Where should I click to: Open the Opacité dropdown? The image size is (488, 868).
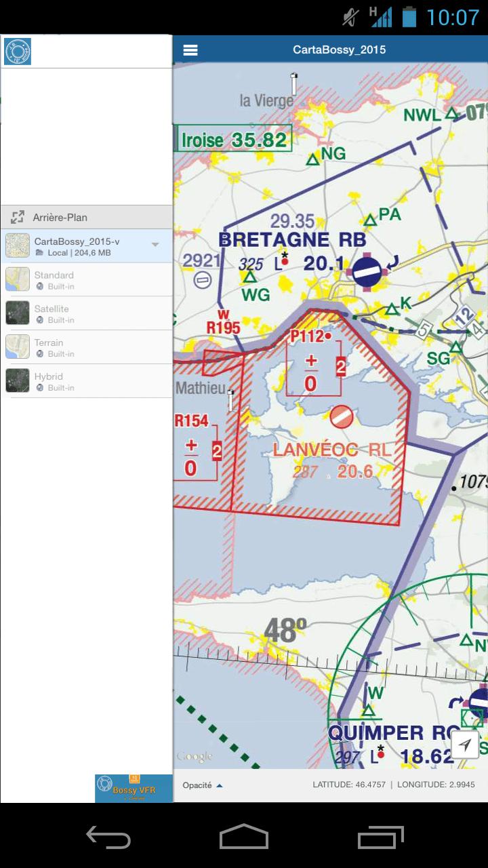pyautogui.click(x=202, y=785)
